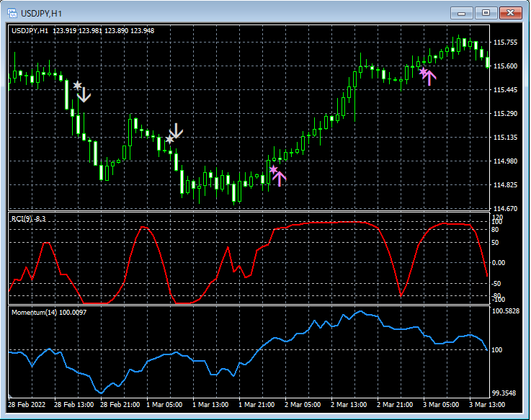Viewport: 531px width, 420px height.
Task: Click the pink star marker near 3 Mar 05:00
Action: 423,72
